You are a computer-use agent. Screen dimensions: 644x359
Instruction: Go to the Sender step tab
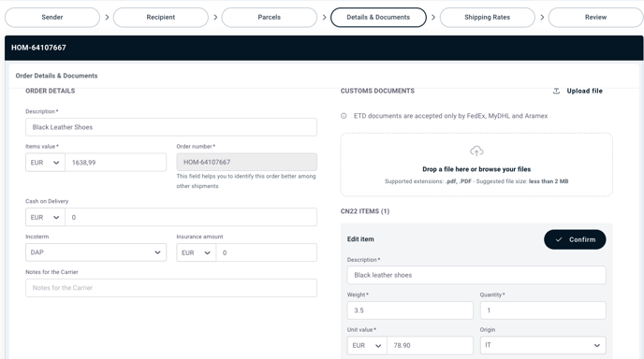click(x=52, y=17)
